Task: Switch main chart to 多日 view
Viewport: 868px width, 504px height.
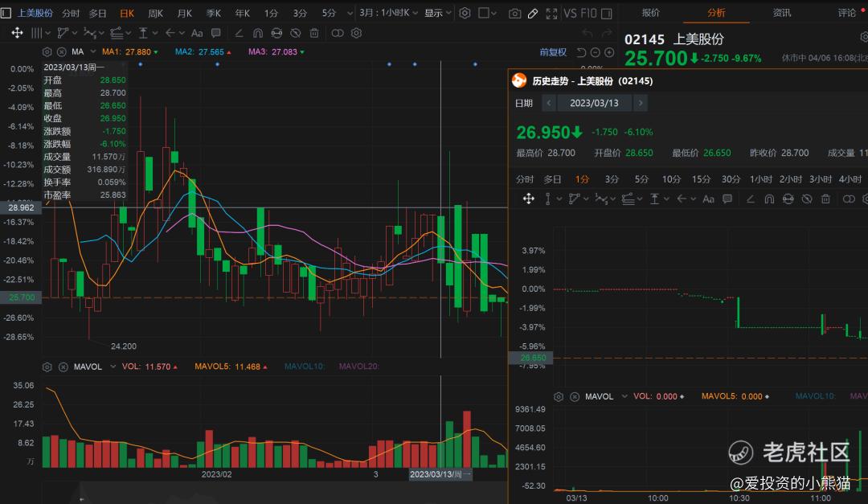Action: tap(97, 13)
